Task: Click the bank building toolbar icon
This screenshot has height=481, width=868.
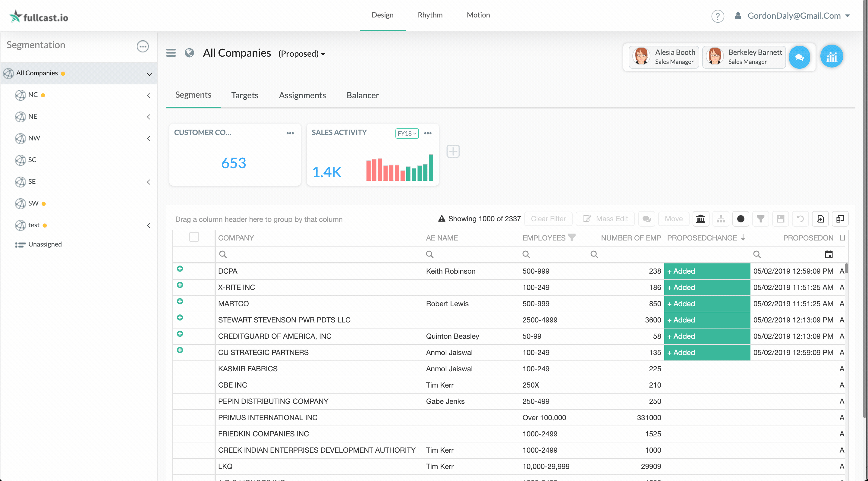Action: [700, 218]
